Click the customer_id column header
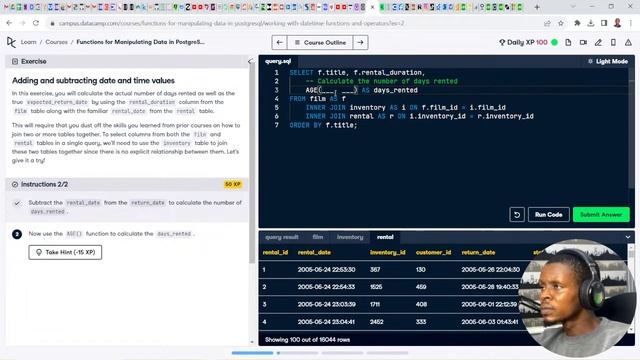Image resolution: width=640 pixels, height=360 pixels. (x=433, y=253)
